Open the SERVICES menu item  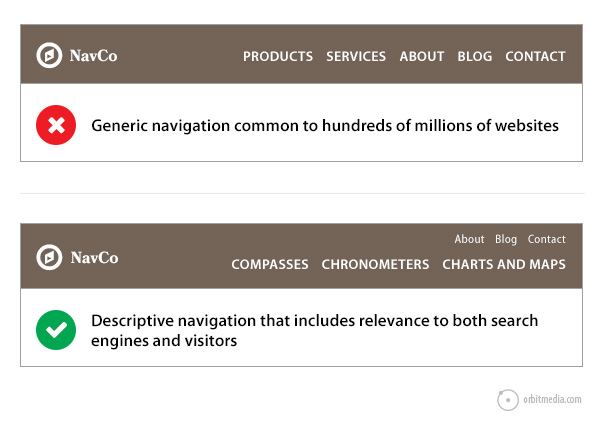pyautogui.click(x=356, y=57)
